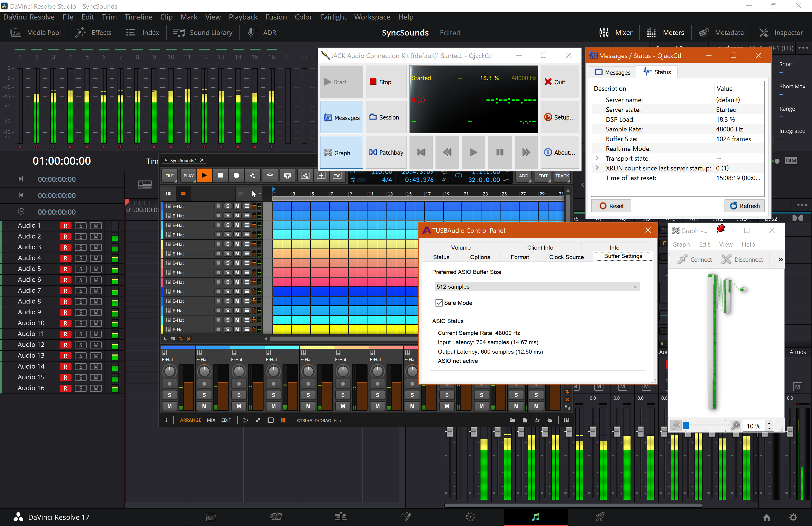
Task: Click the Fairlight music-note page icon
Action: [536, 517]
